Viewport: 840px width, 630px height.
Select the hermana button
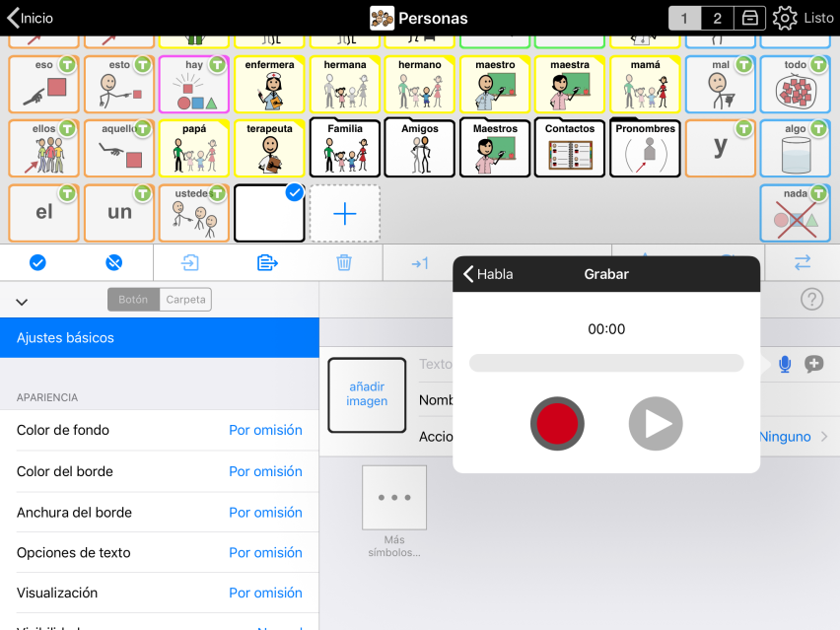[x=344, y=84]
